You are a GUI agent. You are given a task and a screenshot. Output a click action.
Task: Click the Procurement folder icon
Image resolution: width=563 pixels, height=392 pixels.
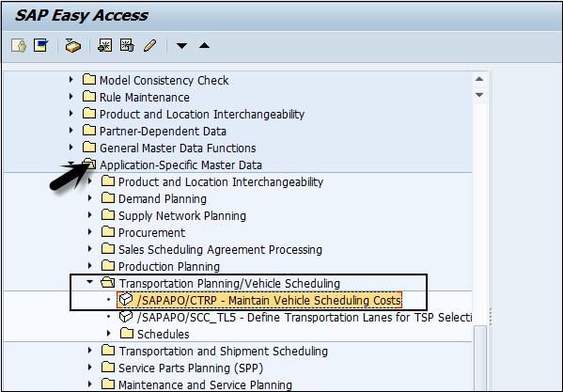point(108,231)
